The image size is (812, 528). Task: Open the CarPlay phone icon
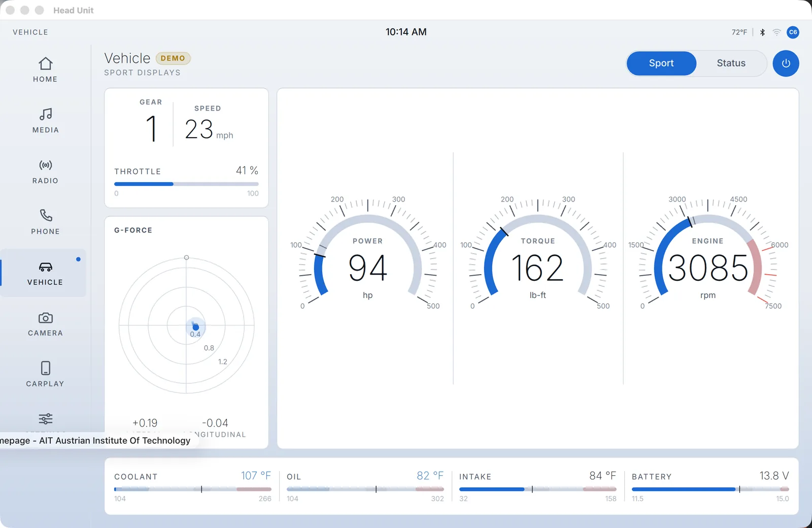pyautogui.click(x=45, y=368)
